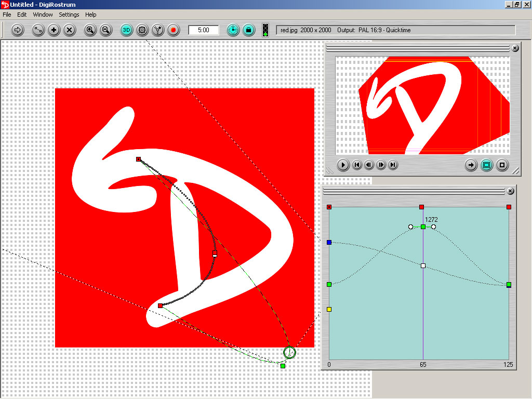Click the green square on graph right edge

[x=509, y=285]
